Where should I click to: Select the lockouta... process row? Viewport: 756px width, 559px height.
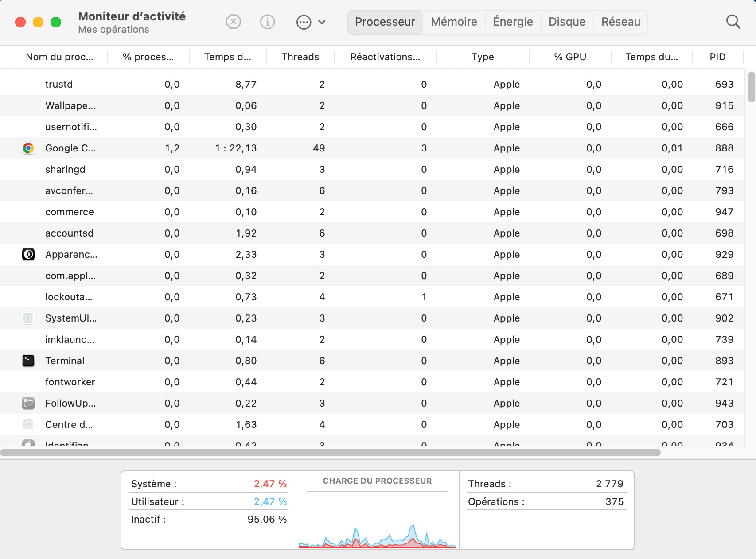[x=372, y=297]
